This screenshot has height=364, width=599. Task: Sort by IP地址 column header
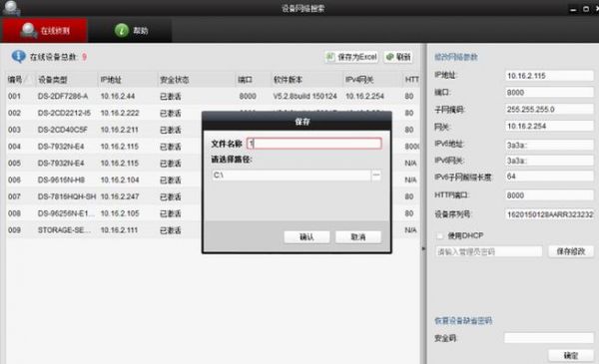128,80
